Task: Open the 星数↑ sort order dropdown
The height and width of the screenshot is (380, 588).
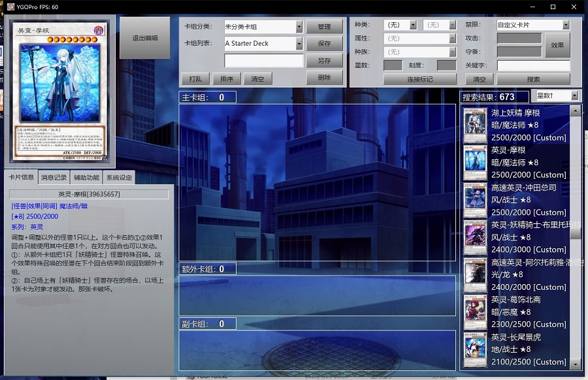Action: click(574, 96)
